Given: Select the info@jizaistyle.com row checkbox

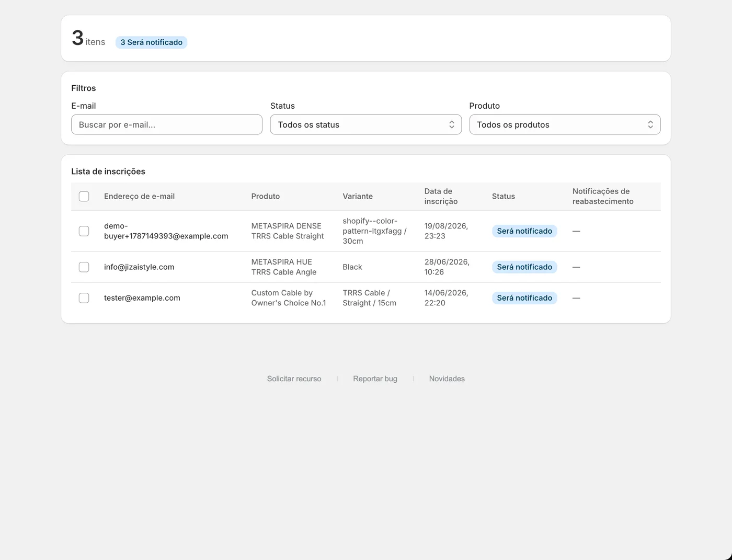Looking at the screenshot, I should point(84,267).
